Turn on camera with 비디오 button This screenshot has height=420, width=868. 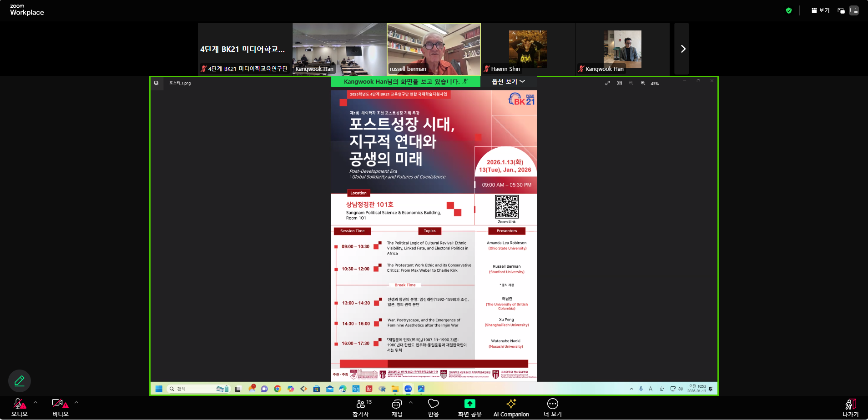pos(60,408)
